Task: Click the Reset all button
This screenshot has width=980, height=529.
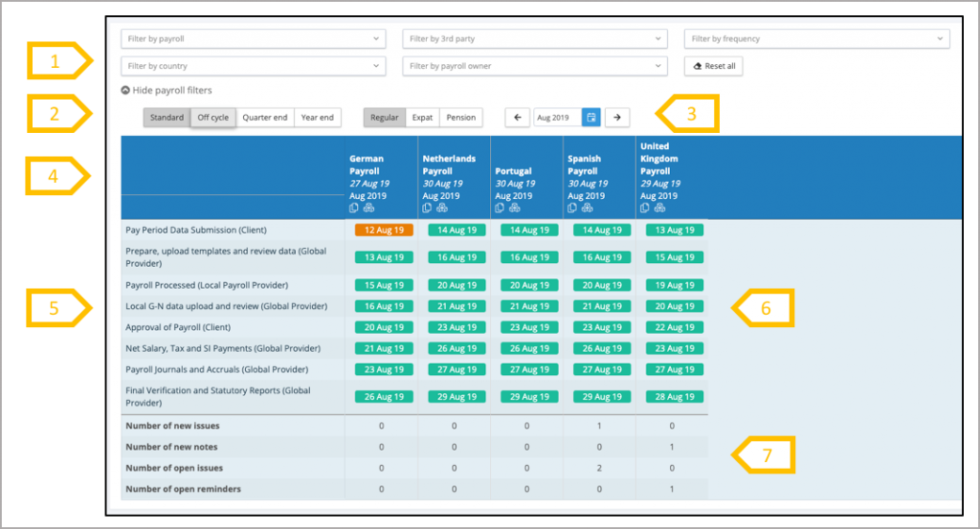Action: click(x=714, y=66)
